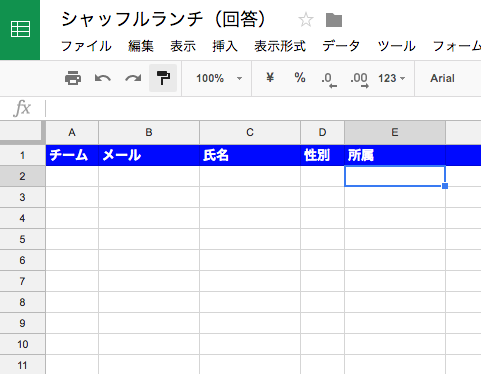This screenshot has width=481, height=374.
Task: Click the document title シャッフルランチ（回答）
Action: click(163, 19)
